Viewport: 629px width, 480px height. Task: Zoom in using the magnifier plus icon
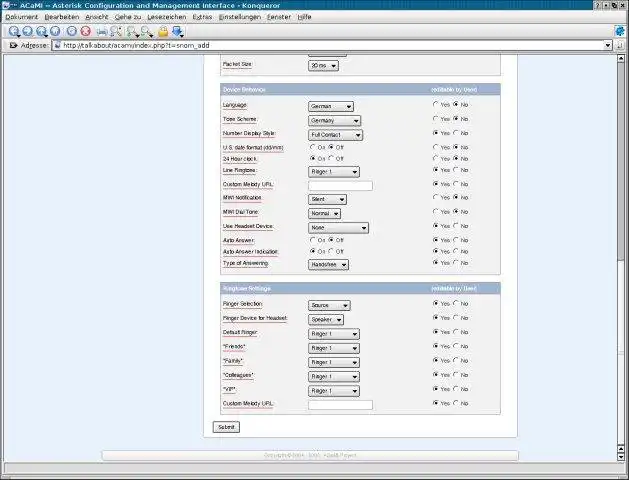pyautogui.click(x=132, y=31)
